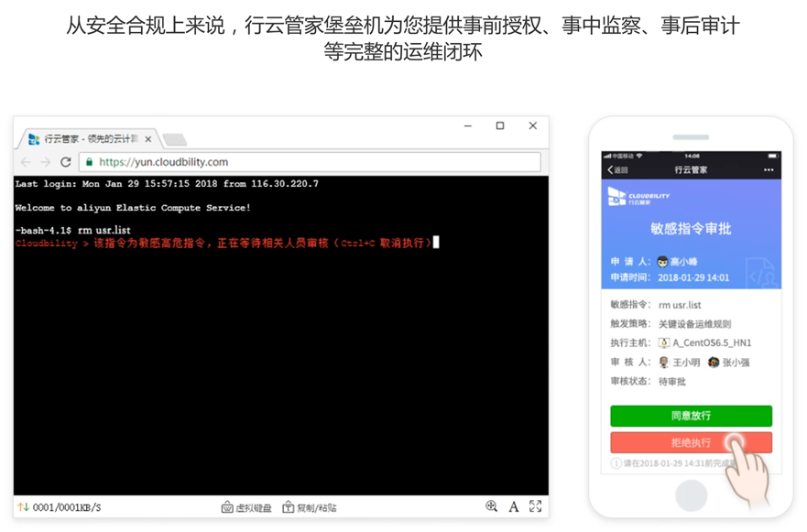Click the Cloudbility logo on the phone
The width and height of the screenshot is (807, 532).
click(638, 197)
